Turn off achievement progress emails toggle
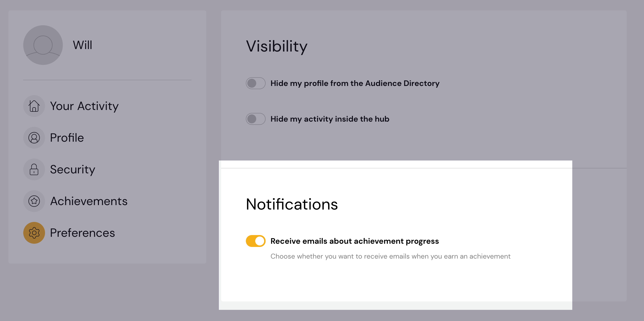644x321 pixels. (255, 241)
